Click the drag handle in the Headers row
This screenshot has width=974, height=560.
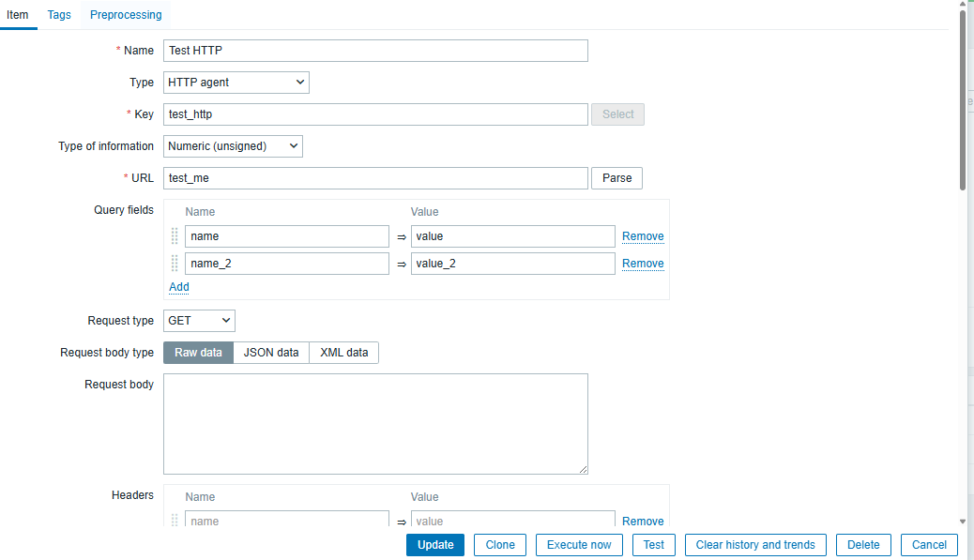tap(175, 521)
